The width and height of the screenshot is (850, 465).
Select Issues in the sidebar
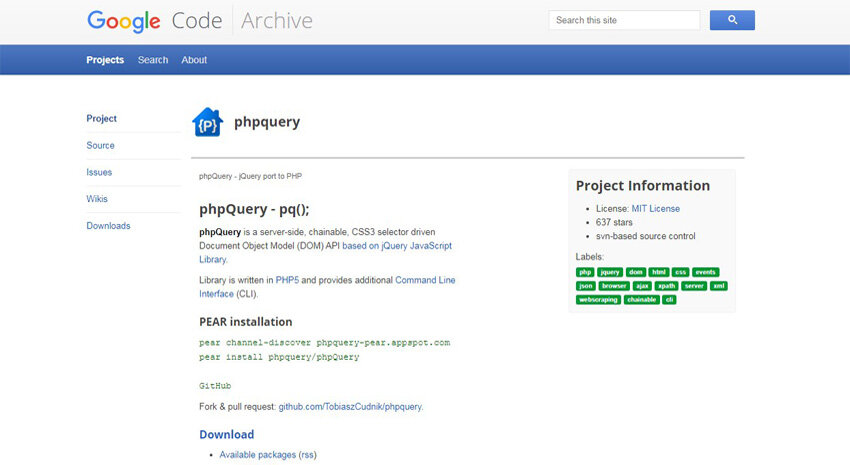click(99, 172)
